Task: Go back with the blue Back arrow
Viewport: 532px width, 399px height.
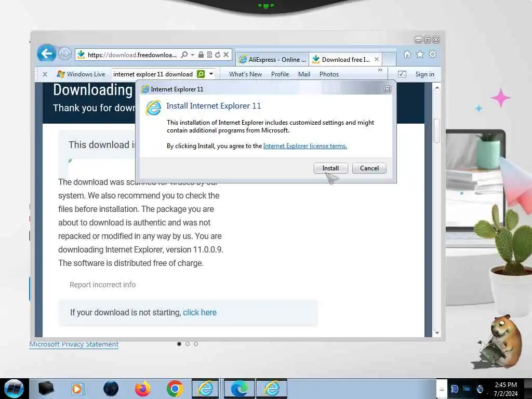Action: click(x=46, y=54)
